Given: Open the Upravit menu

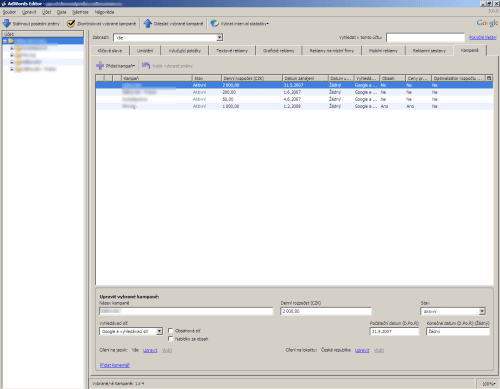Looking at the screenshot, I should point(29,12).
